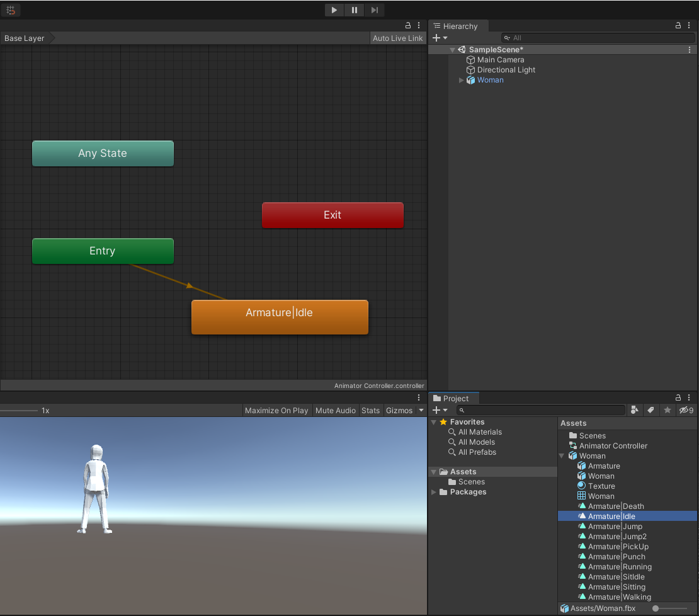The height and width of the screenshot is (616, 699).
Task: Click the Pause button
Action: [x=354, y=9]
